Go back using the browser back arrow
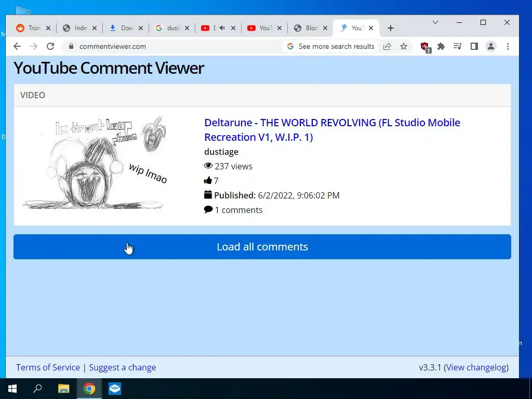This screenshot has width=532, height=399. (17, 46)
